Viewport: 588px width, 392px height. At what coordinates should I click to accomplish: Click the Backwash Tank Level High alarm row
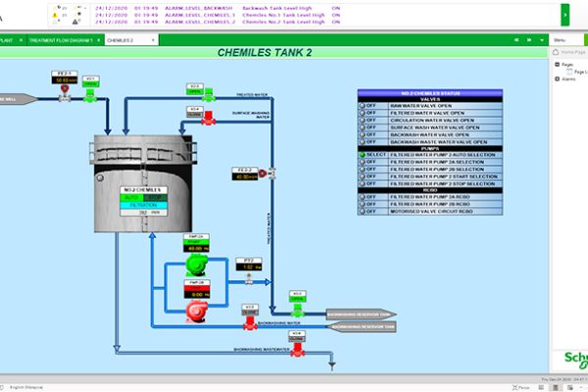pyautogui.click(x=218, y=8)
